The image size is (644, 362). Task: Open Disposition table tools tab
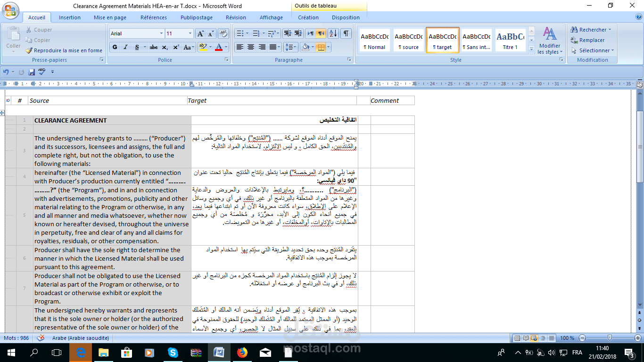pos(346,17)
